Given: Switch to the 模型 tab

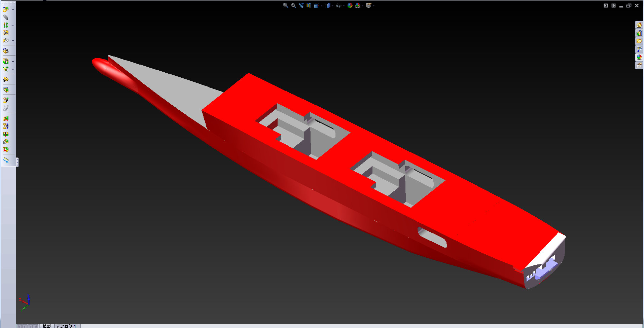Looking at the screenshot, I should [46, 326].
